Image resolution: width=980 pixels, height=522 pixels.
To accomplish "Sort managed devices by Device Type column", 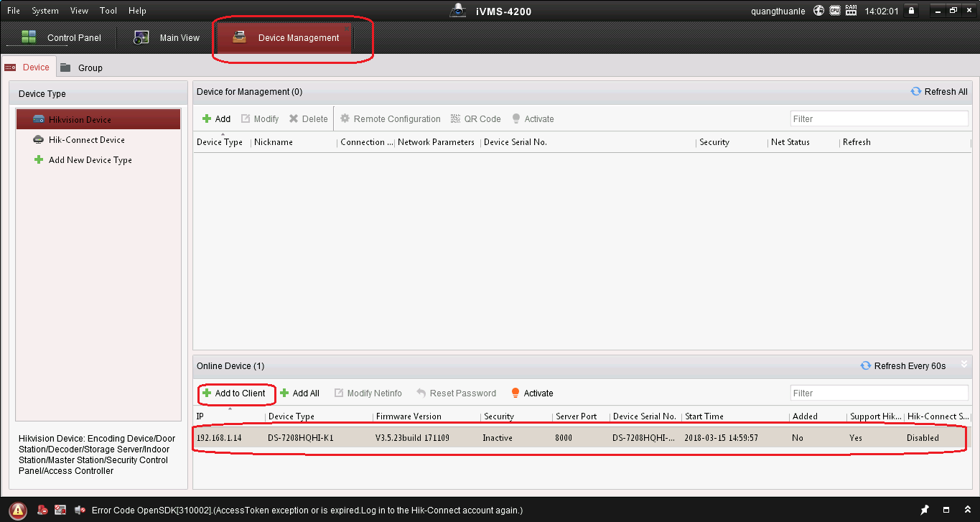I will pyautogui.click(x=220, y=142).
